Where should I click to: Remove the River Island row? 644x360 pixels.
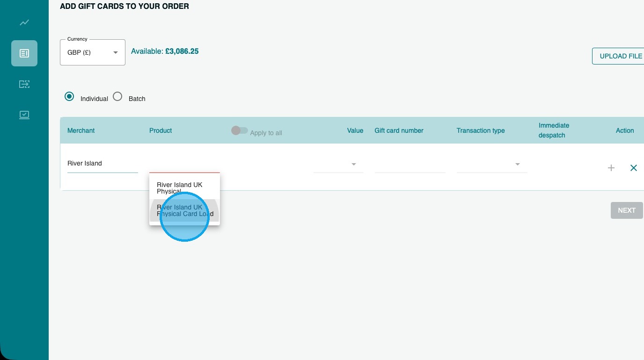[x=634, y=168]
